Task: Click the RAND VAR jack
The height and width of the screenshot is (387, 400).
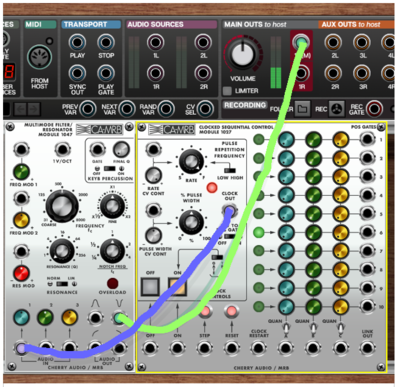Action: [166, 109]
